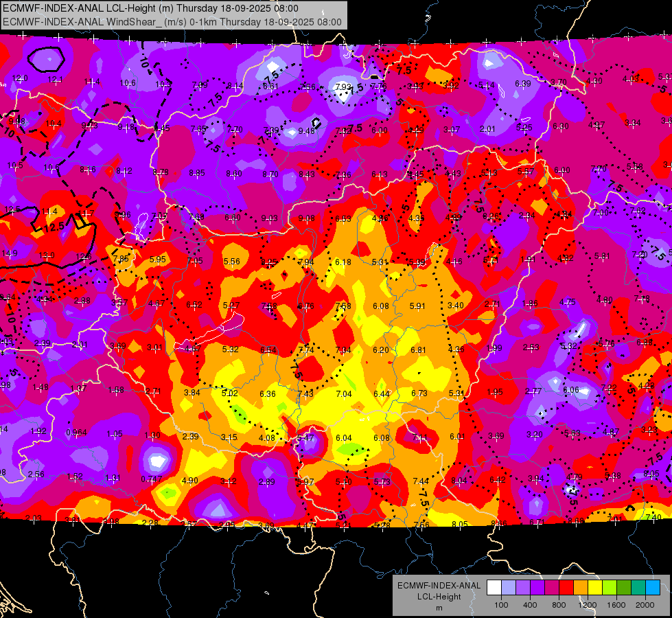672x618 pixels.
Task: Click the wind shear value 12.0
Action: click(20, 78)
